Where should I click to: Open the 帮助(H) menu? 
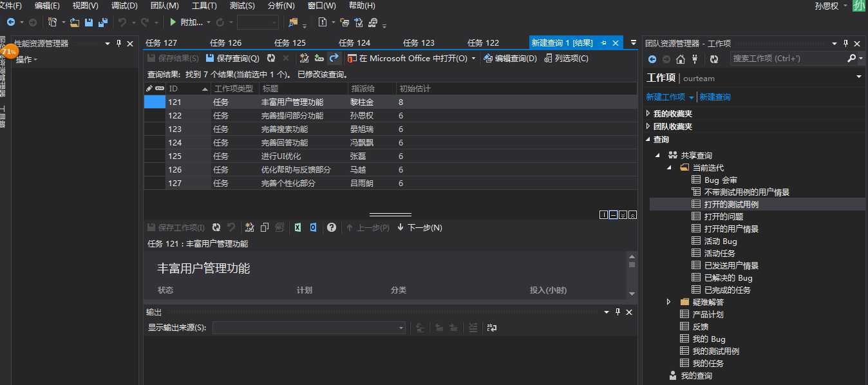[x=362, y=6]
